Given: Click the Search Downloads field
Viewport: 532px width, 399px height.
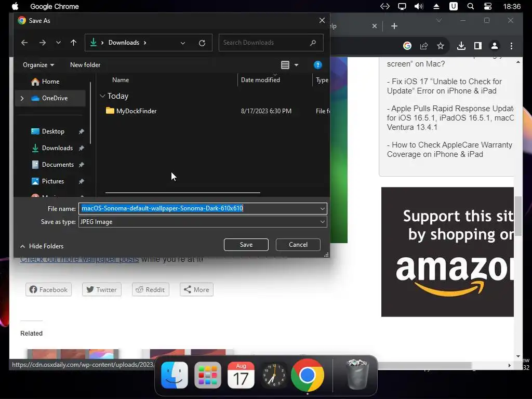Looking at the screenshot, I should click(271, 43).
